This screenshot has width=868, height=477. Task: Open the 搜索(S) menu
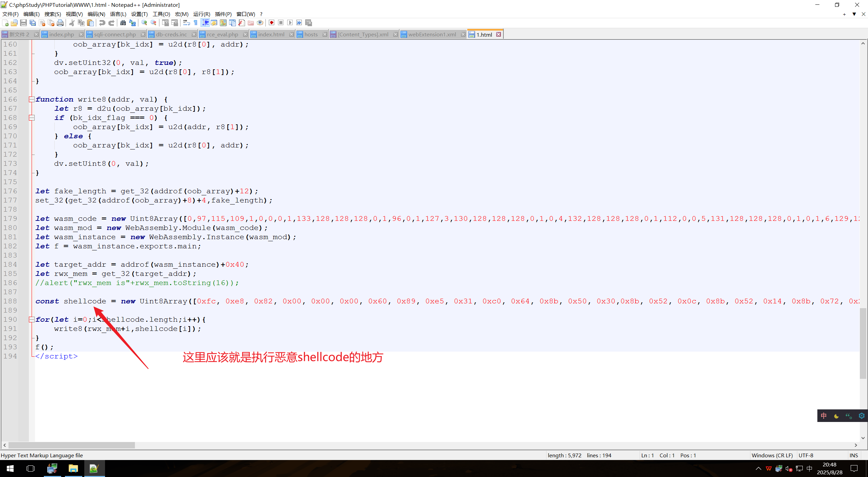tap(52, 14)
